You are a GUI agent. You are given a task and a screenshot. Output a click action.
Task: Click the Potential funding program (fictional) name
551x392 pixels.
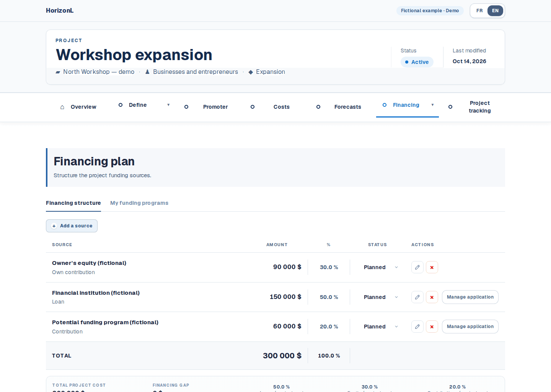coord(105,322)
